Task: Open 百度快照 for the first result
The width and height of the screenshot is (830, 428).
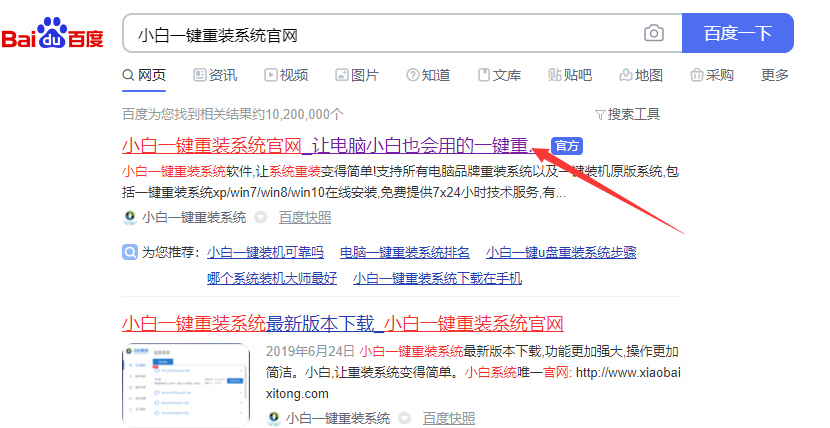Action: pos(305,217)
